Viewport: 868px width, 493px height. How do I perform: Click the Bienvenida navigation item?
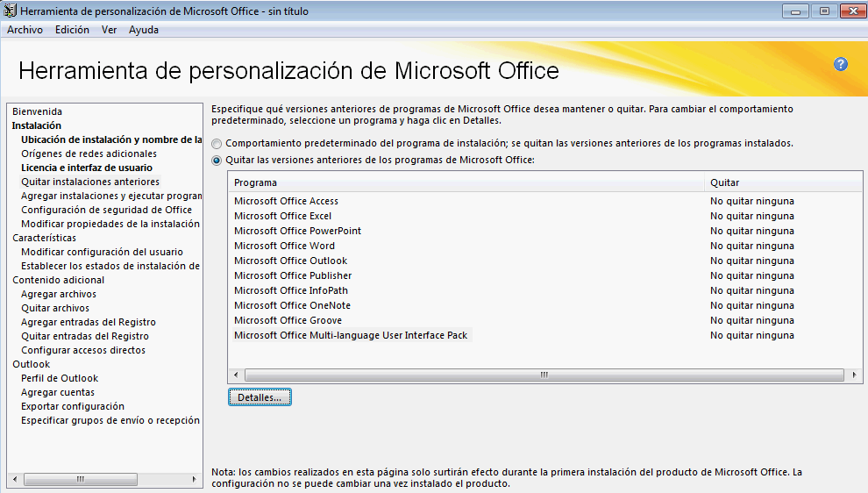pos(37,111)
